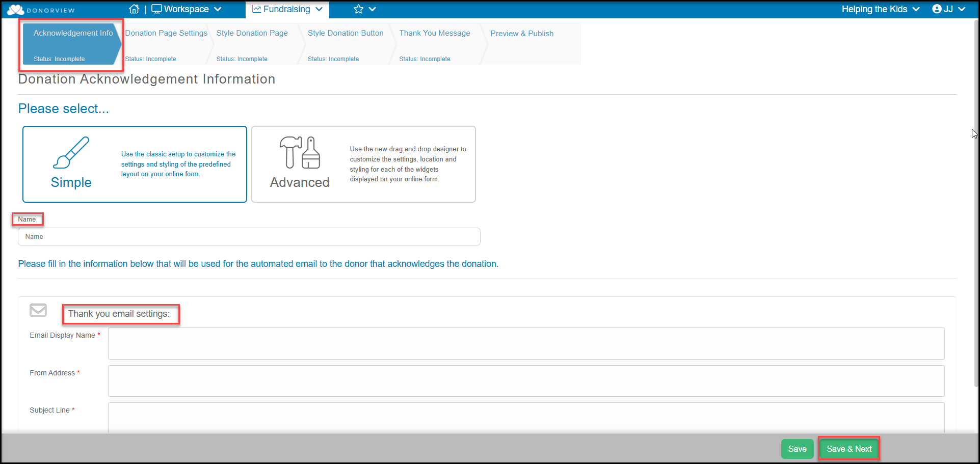Click the Save button
Viewport: 980px width, 464px height.
coord(797,449)
